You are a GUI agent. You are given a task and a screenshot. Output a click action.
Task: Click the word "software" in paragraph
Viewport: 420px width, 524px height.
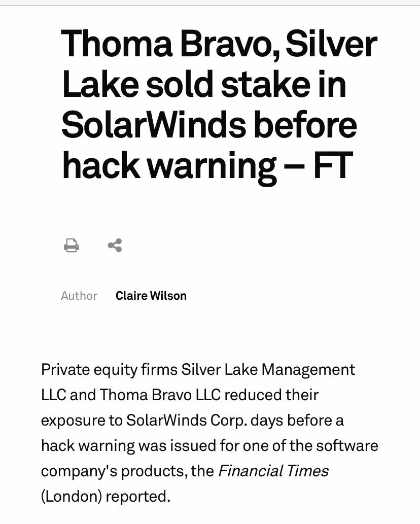click(x=347, y=445)
